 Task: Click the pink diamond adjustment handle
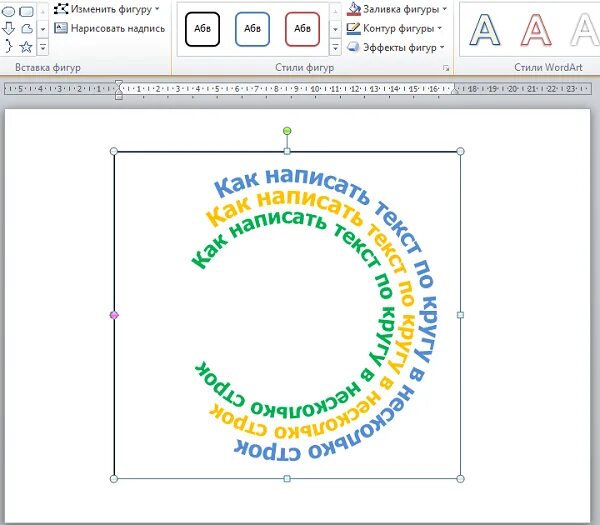click(x=114, y=315)
